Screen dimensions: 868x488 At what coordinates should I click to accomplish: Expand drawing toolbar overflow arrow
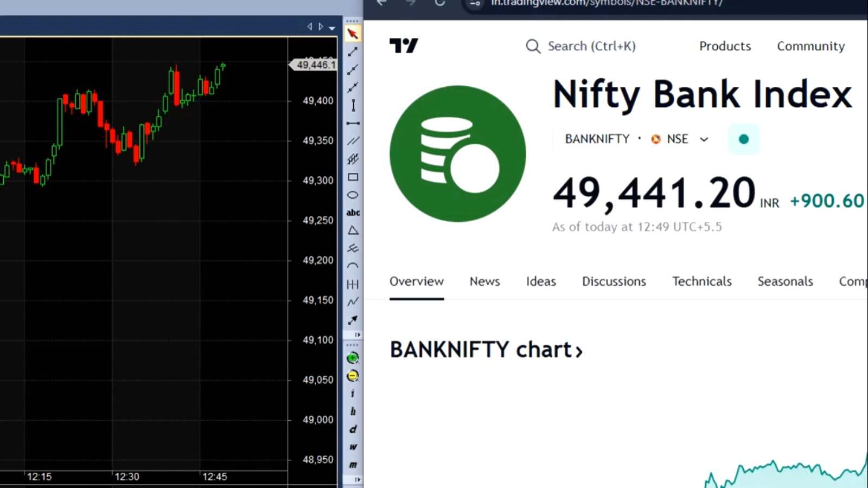point(357,335)
